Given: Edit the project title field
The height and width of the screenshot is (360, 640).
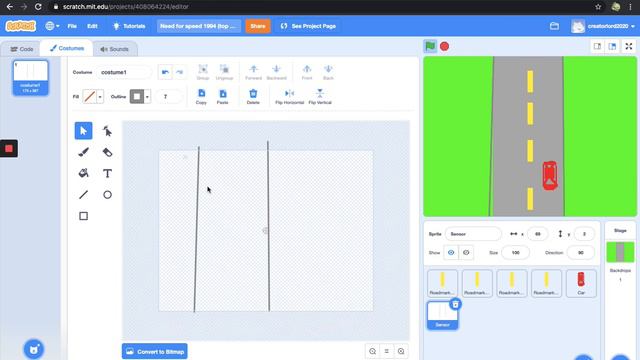Looking at the screenshot, I should click(x=198, y=26).
